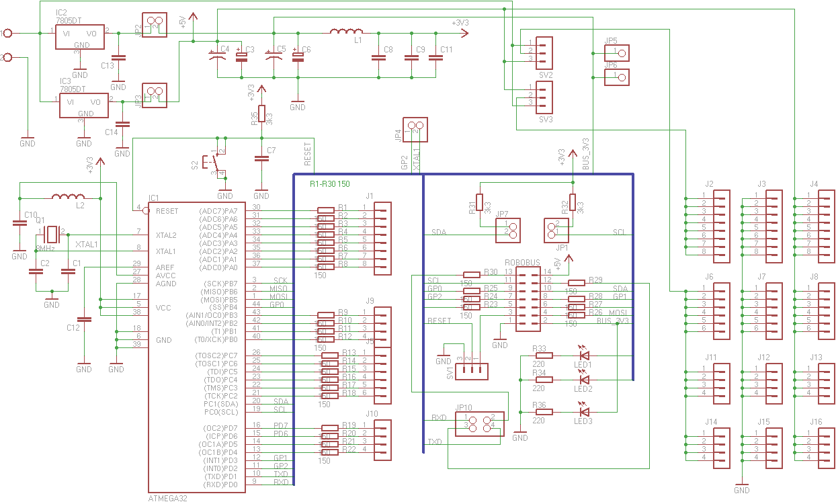
Task: Select connector SV2
Action: 544,53
